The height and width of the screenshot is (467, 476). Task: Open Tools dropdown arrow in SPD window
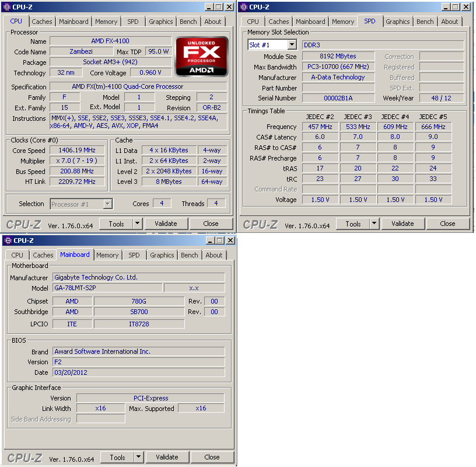tap(374, 224)
